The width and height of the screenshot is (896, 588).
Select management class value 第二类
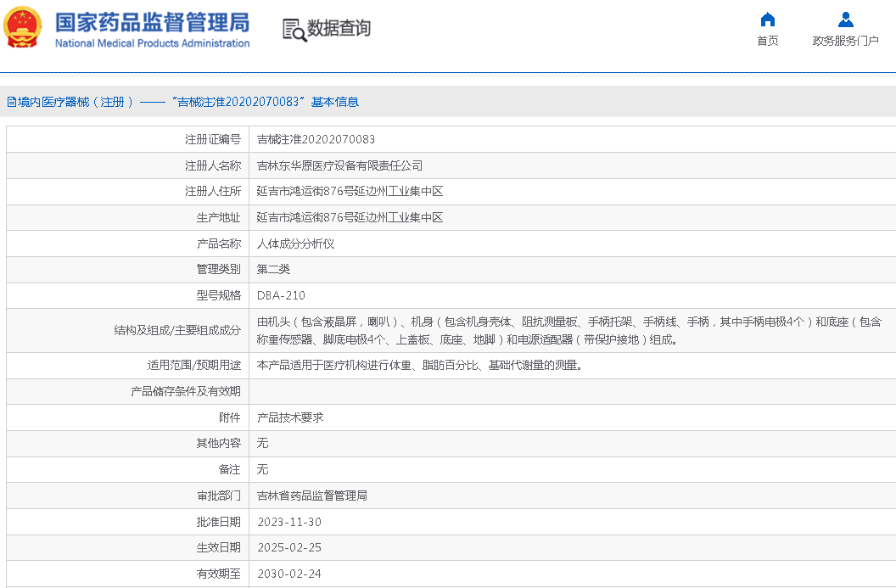[273, 269]
